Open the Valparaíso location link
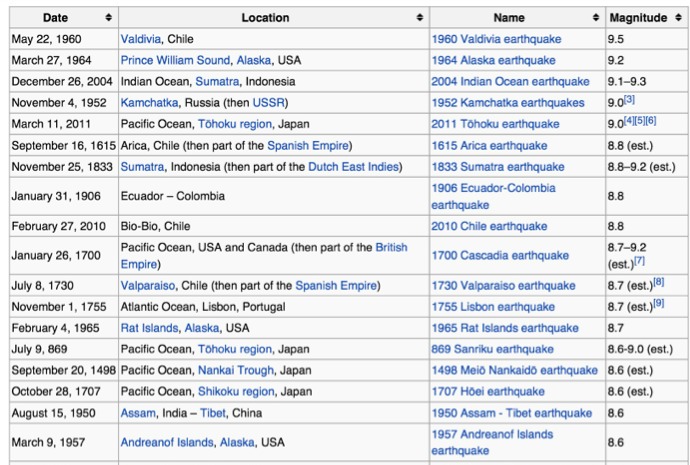This screenshot has height=465, width=690. [x=153, y=285]
